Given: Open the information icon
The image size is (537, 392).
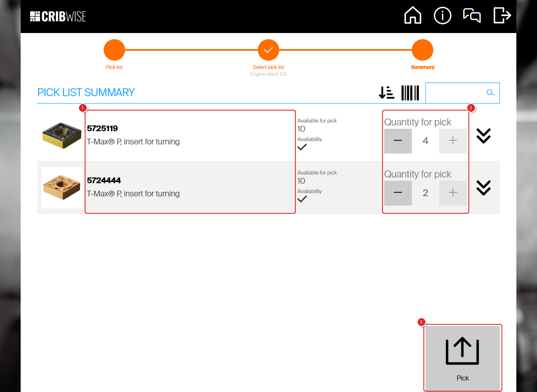Looking at the screenshot, I should tap(442, 16).
